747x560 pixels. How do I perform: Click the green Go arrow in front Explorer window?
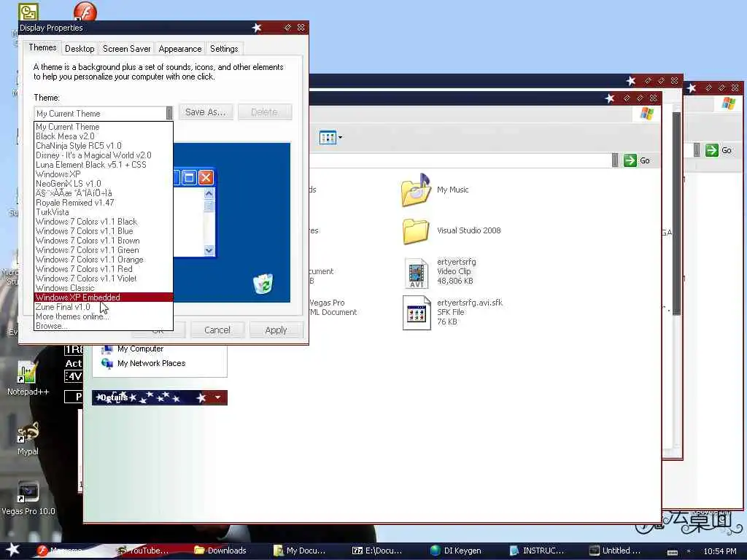point(630,160)
